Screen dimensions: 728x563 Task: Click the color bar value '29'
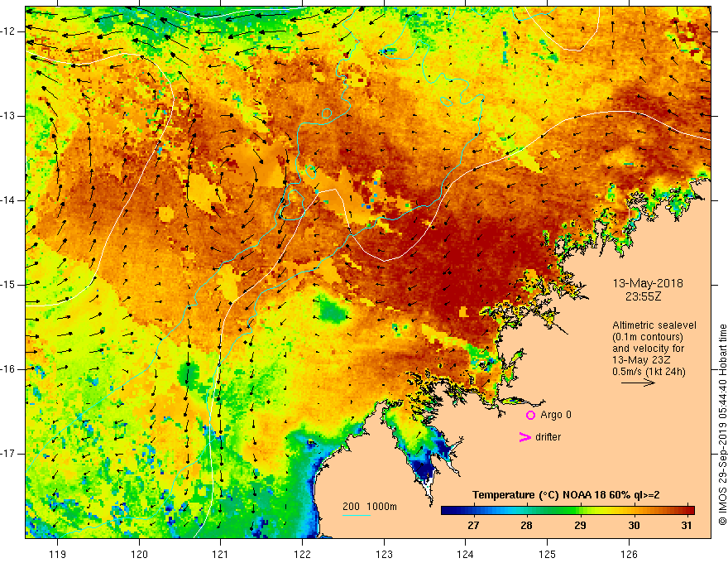point(580,526)
